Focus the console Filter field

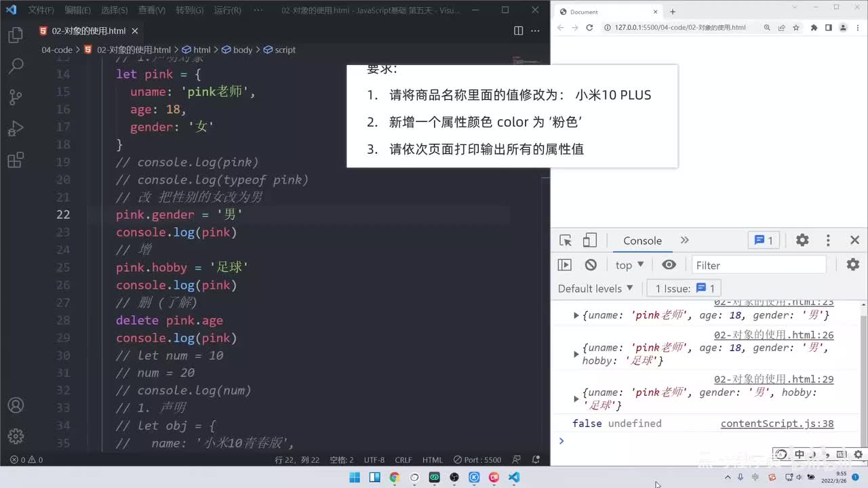(x=759, y=265)
